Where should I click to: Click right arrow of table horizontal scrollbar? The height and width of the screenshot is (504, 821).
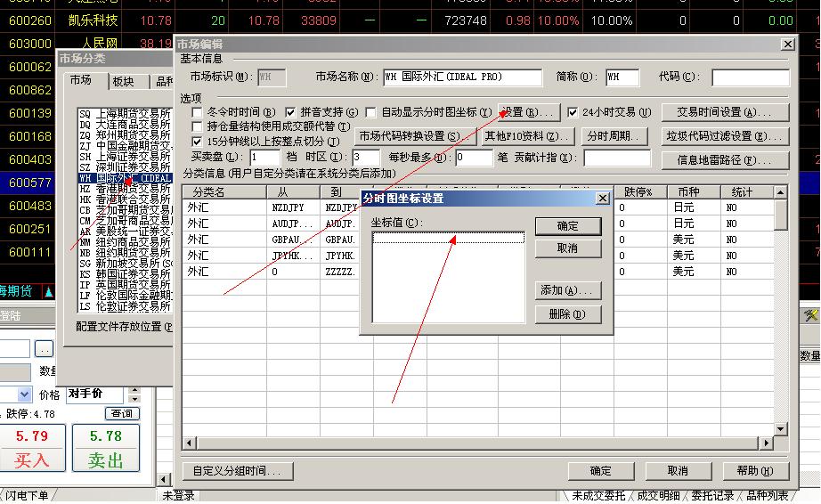(x=766, y=443)
